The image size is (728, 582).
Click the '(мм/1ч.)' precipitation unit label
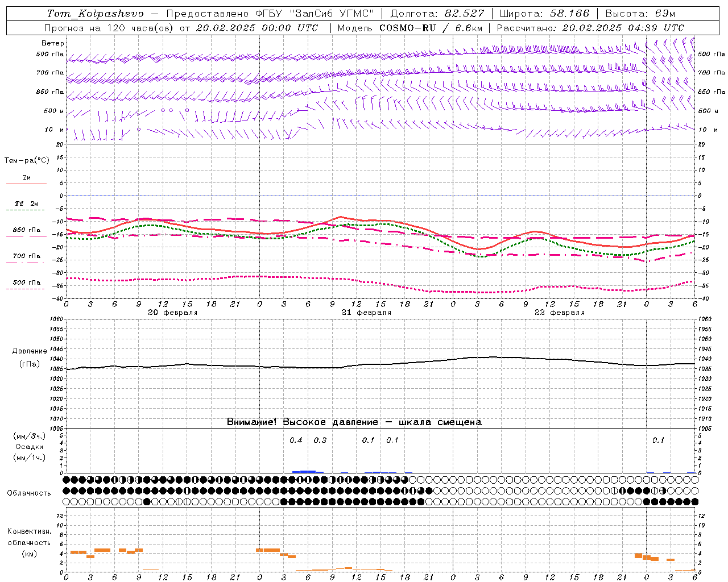[x=29, y=458]
